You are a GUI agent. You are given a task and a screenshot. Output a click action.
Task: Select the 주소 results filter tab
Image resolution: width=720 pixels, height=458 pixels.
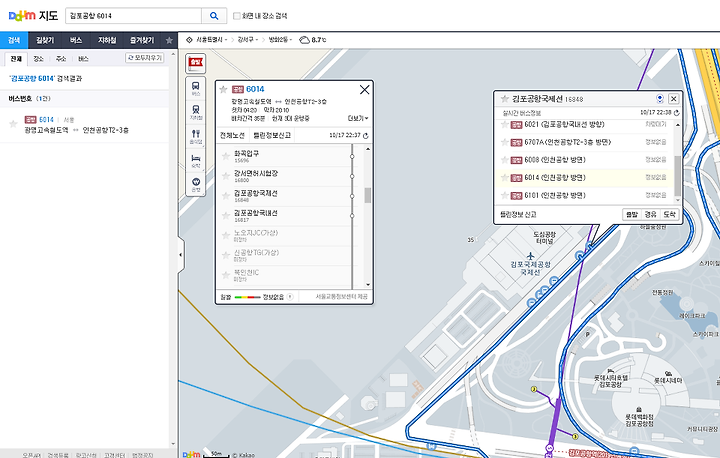pos(61,59)
